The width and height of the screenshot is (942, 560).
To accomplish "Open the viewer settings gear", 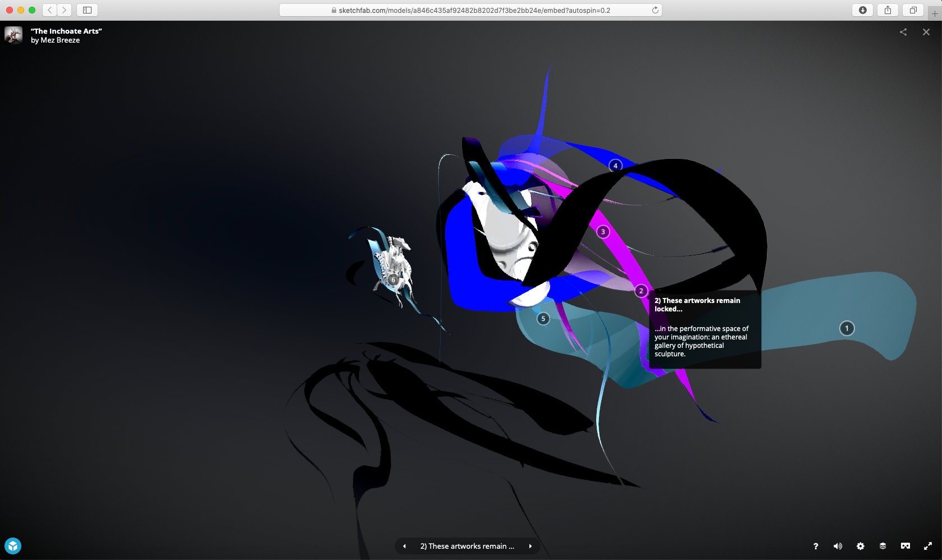I will (x=860, y=546).
